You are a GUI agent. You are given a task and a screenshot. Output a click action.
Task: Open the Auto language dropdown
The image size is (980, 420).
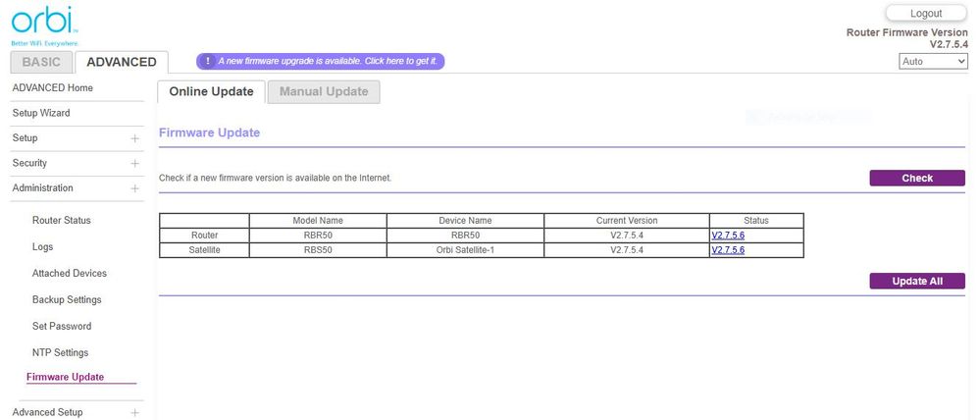(x=933, y=61)
